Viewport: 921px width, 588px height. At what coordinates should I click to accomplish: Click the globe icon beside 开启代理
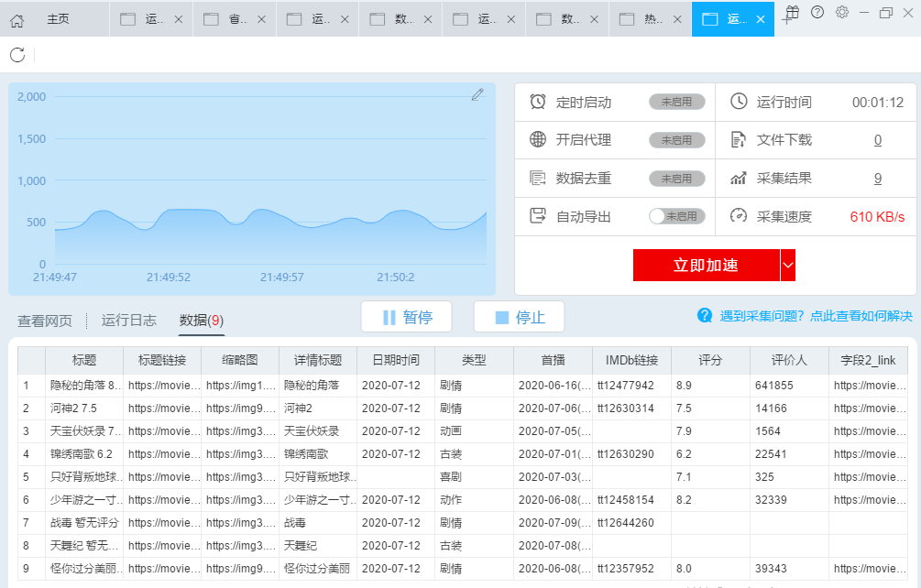point(537,139)
